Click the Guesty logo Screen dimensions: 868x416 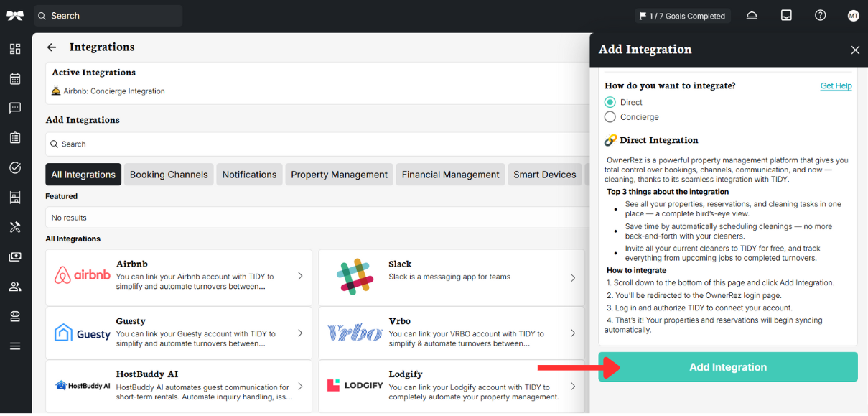(x=83, y=333)
